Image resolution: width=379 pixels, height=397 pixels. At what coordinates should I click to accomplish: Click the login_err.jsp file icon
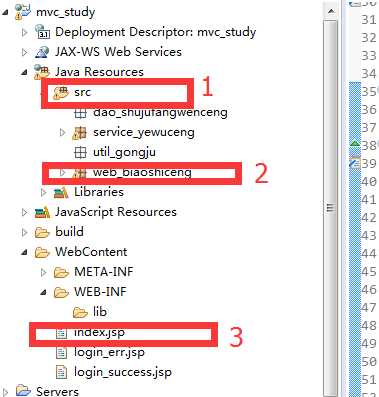(x=61, y=353)
